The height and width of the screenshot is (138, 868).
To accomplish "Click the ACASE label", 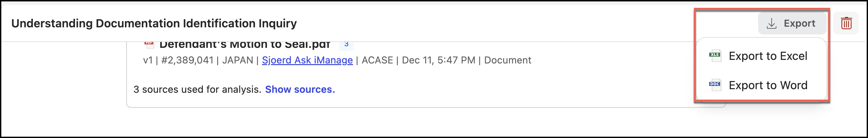I will click(x=377, y=60).
